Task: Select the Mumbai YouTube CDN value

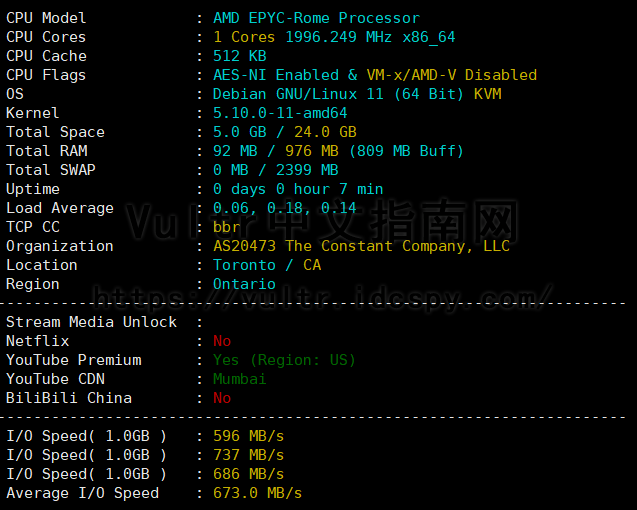Action: (240, 379)
